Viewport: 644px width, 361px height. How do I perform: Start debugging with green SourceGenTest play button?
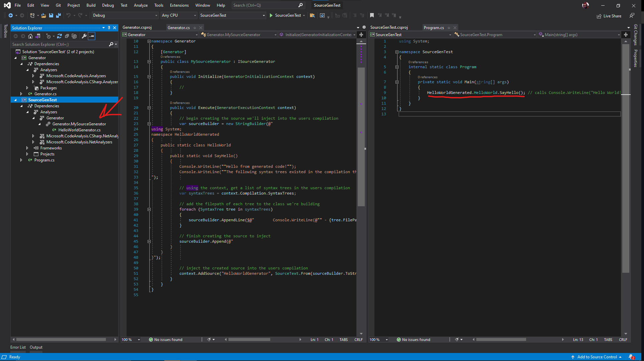click(x=285, y=15)
